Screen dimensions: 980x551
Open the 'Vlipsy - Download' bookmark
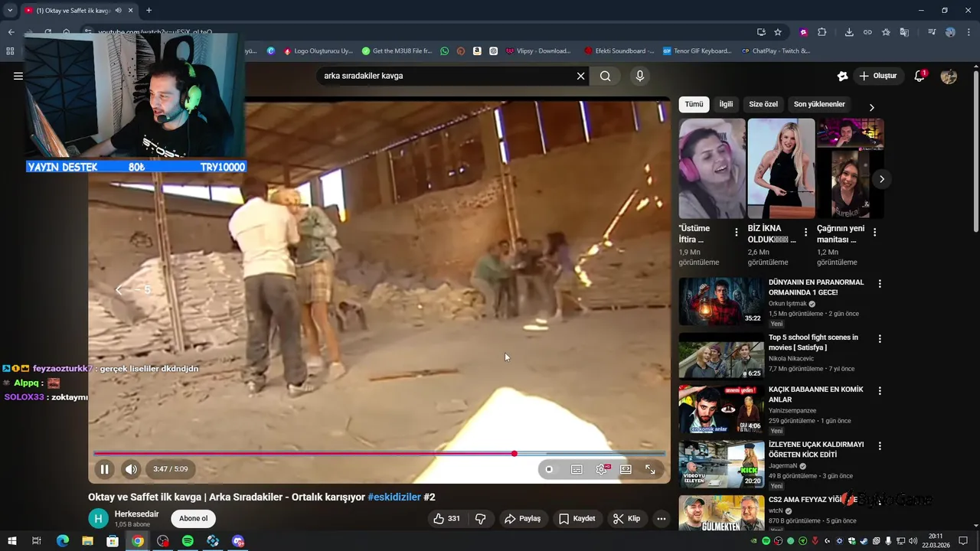(537, 51)
